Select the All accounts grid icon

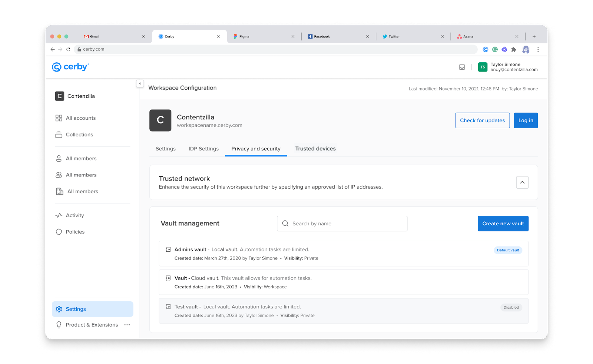point(59,118)
